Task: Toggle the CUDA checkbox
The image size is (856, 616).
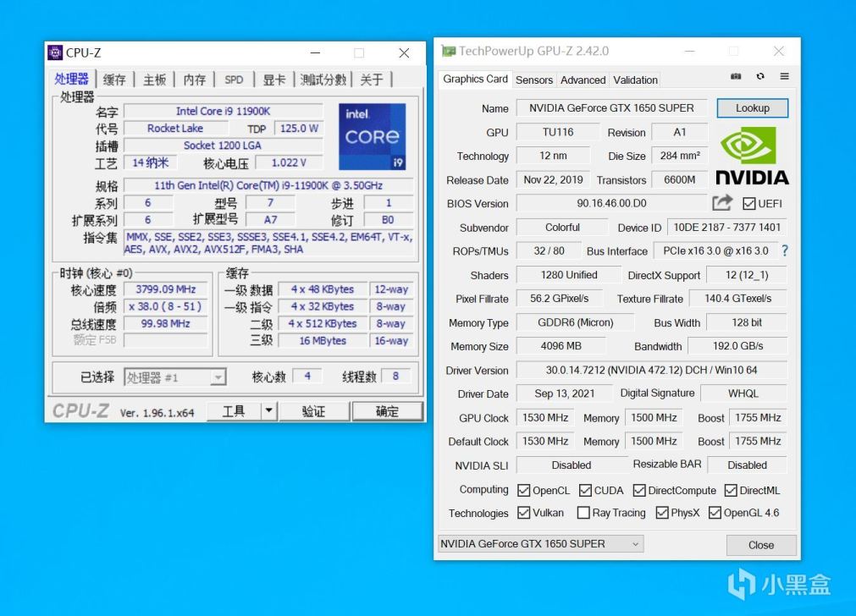Action: 585,491
